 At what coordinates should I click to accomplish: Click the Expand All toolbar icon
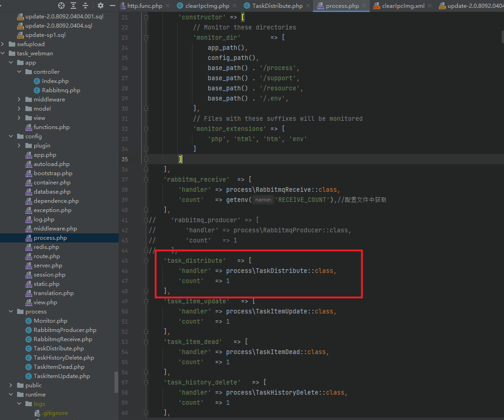(x=73, y=6)
